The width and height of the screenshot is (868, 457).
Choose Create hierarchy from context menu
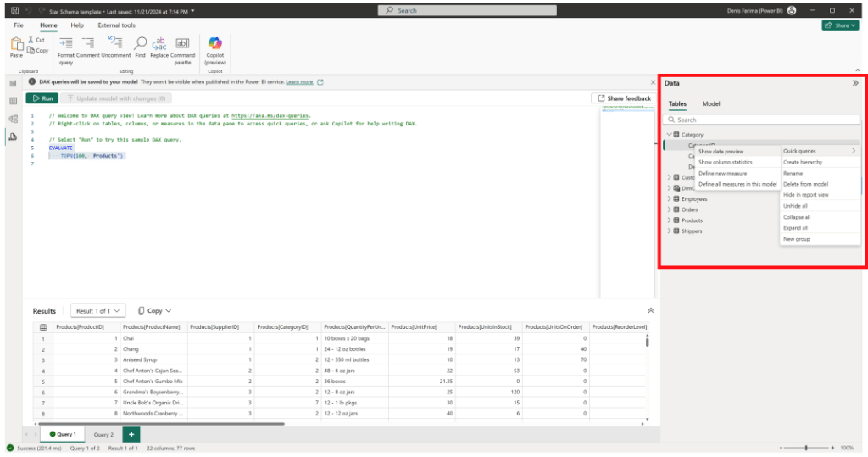coord(802,162)
